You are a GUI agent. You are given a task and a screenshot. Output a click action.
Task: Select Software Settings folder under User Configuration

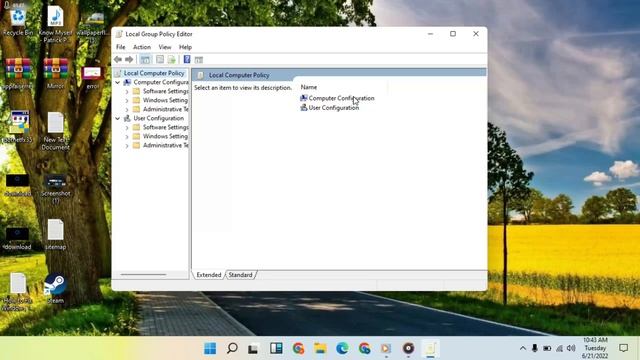(165, 127)
